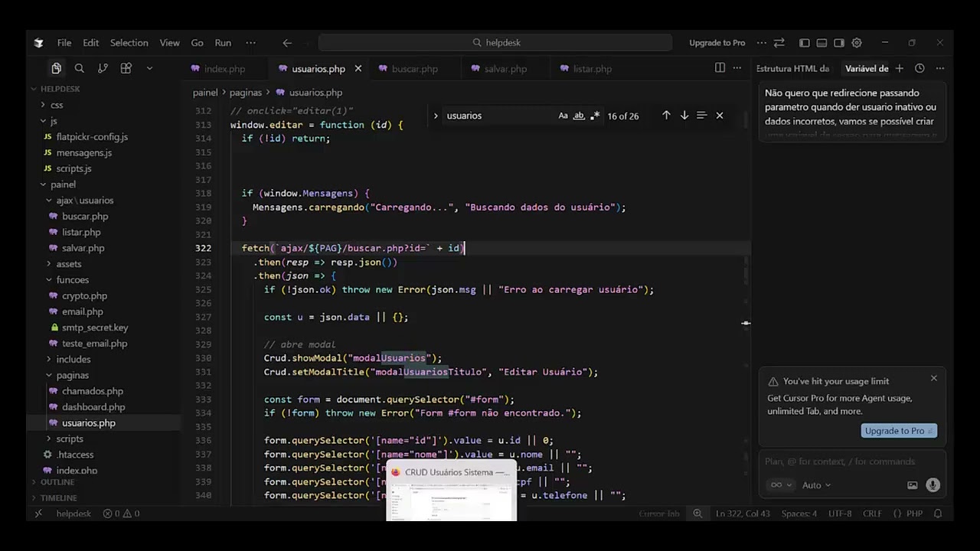This screenshot has height=551, width=980.
Task: Switch to the salvar.php editor tab
Action: (505, 69)
